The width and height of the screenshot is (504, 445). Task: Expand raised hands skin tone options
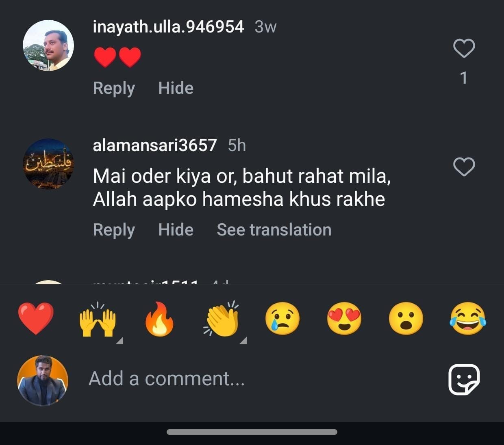pos(119,341)
